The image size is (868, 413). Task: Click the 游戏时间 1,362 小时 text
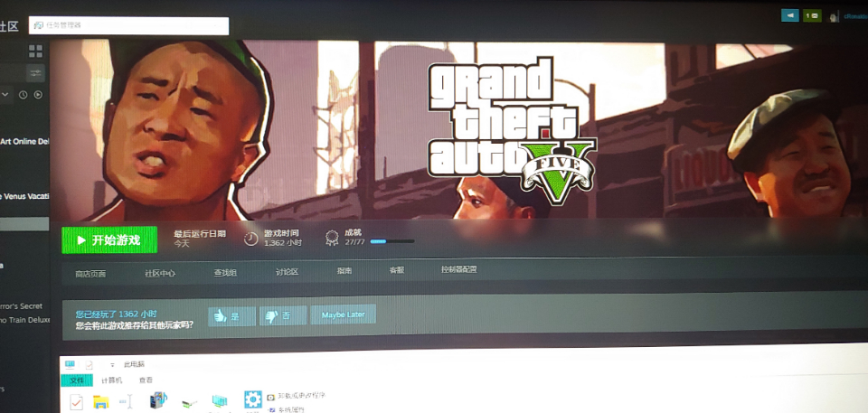click(283, 238)
